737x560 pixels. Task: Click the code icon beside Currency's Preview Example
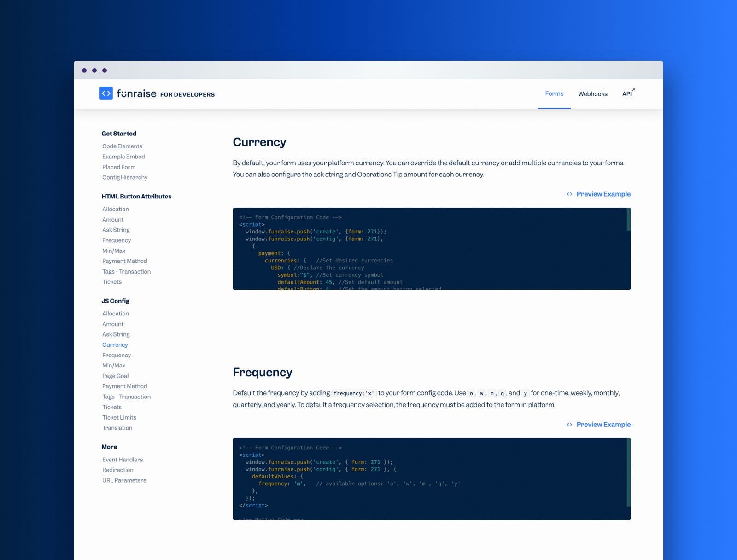(x=569, y=194)
